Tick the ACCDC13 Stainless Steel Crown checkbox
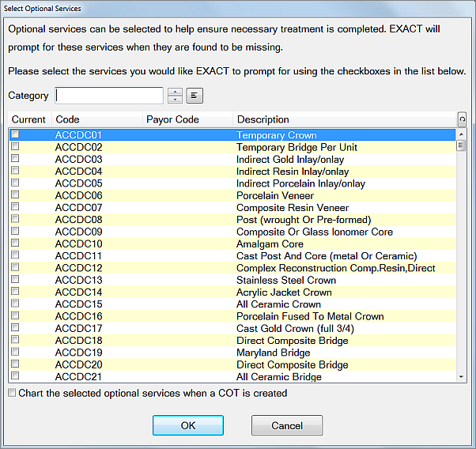 pyautogui.click(x=15, y=279)
